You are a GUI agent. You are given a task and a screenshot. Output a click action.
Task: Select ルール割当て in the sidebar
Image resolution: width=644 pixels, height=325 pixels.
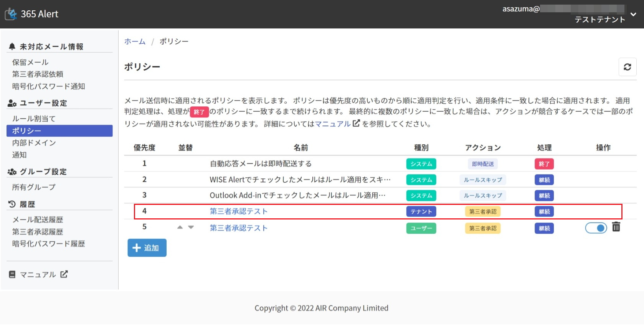point(34,119)
